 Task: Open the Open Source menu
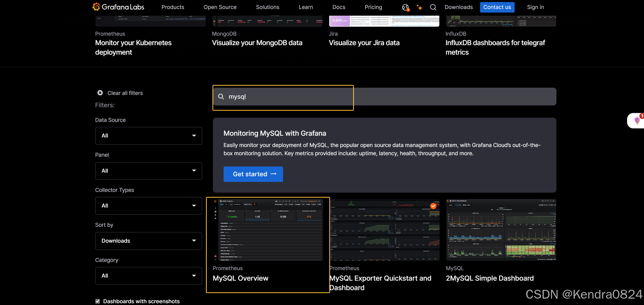220,7
